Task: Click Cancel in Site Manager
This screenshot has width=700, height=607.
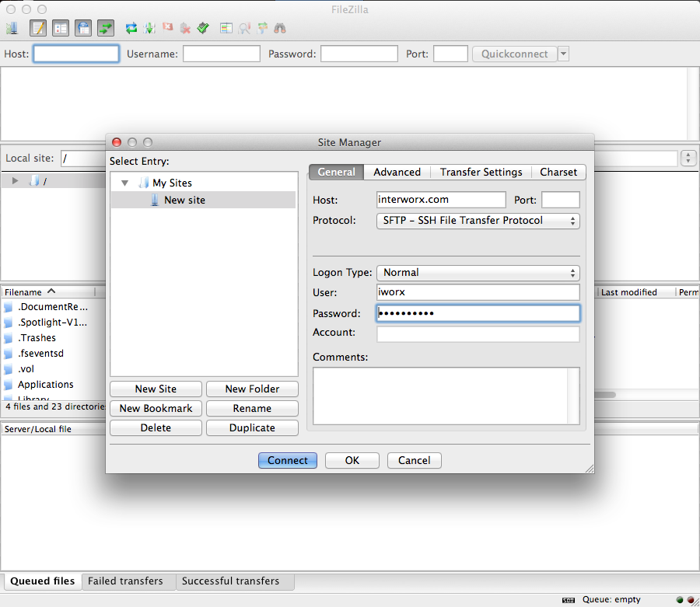Action: coord(415,460)
